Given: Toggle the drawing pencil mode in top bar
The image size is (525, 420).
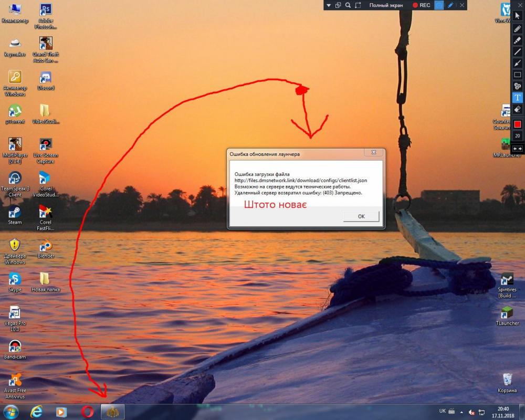Looking at the screenshot, I should click(x=450, y=5).
